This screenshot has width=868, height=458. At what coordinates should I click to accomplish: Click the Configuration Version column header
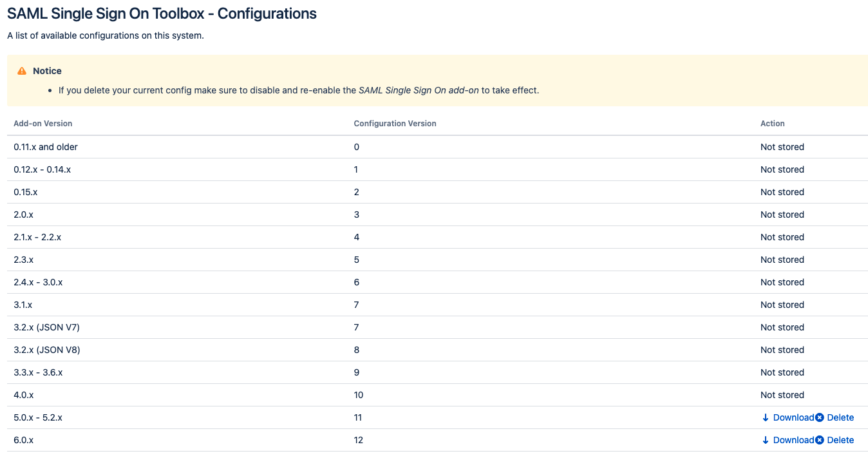pos(395,124)
